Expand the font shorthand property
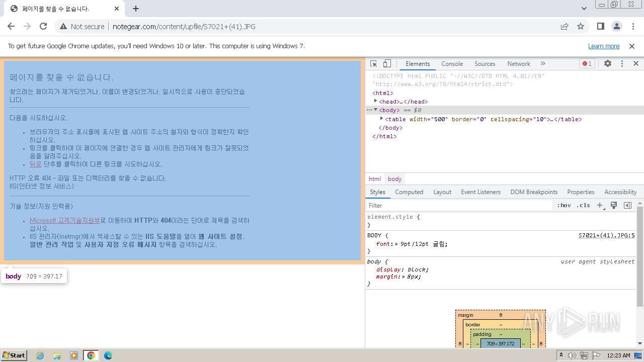The height and width of the screenshot is (362, 644). 397,244
